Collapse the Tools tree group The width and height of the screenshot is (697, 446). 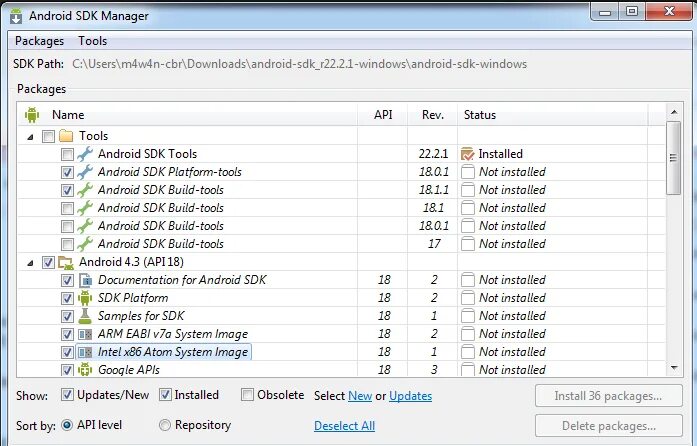point(30,137)
